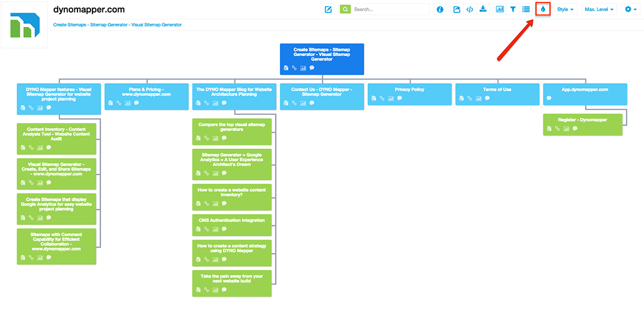Viewport: 644px width, 311px height.
Task: Click link icon on Register - Dynomapper node
Action: point(558,129)
